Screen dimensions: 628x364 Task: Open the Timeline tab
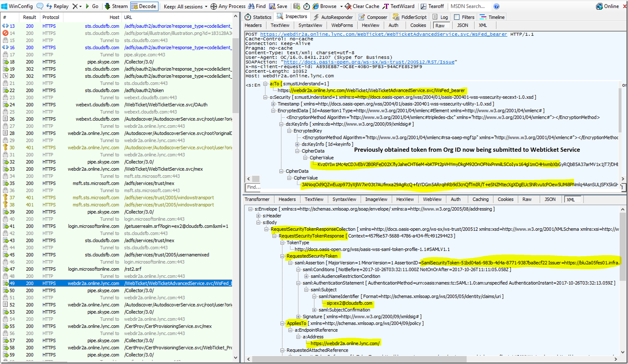(x=492, y=17)
